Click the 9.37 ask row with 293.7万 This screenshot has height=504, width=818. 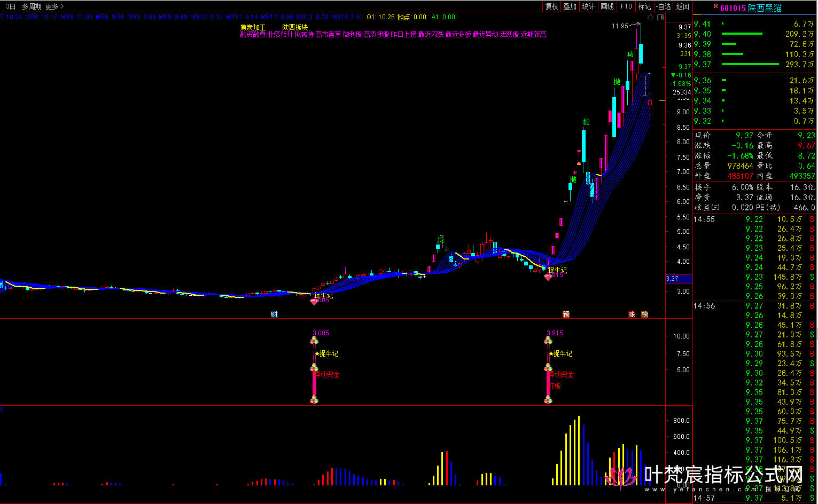754,65
